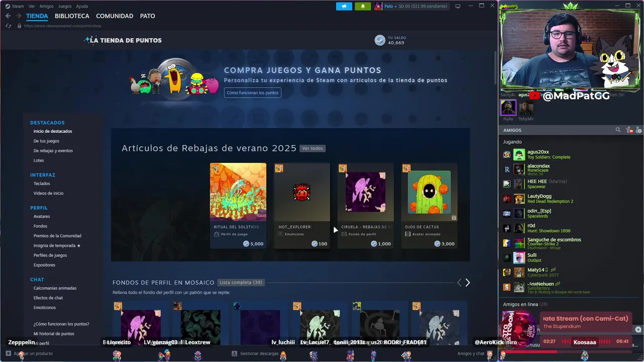644x362 pixels.
Task: Open chat with alacondax
Action: pyautogui.click(x=571, y=168)
